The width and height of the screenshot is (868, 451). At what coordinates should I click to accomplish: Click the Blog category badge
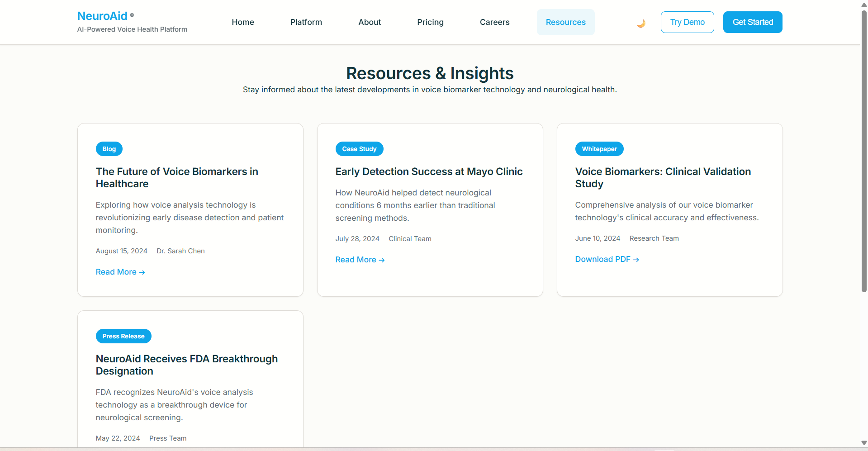109,149
